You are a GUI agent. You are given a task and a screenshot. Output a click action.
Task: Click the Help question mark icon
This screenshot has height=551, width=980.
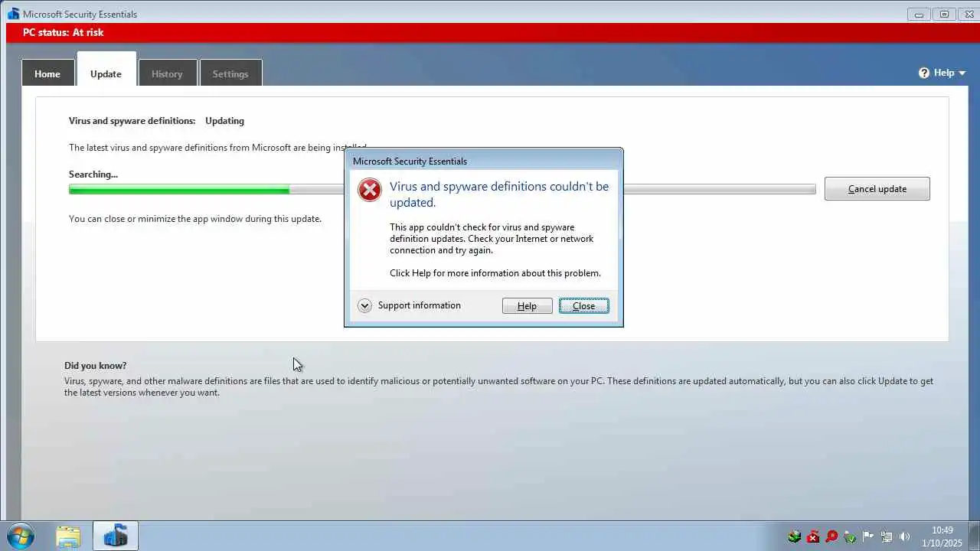[924, 73]
